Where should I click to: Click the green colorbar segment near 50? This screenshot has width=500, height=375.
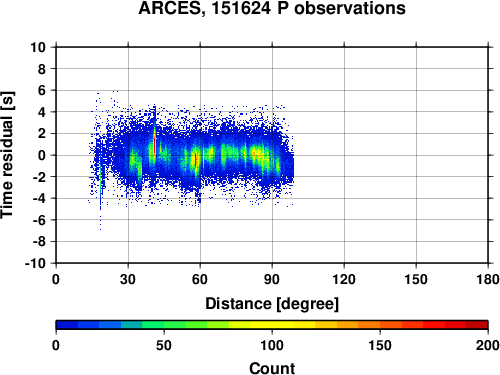[164, 325]
